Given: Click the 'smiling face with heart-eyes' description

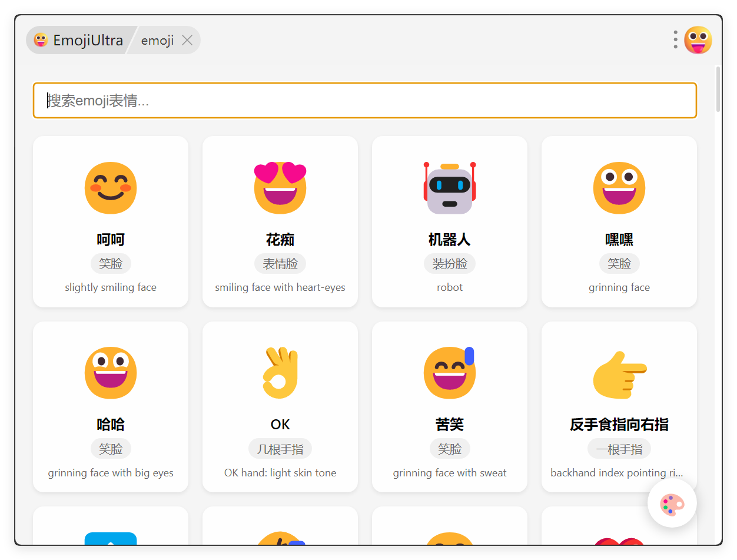Looking at the screenshot, I should pyautogui.click(x=280, y=287).
